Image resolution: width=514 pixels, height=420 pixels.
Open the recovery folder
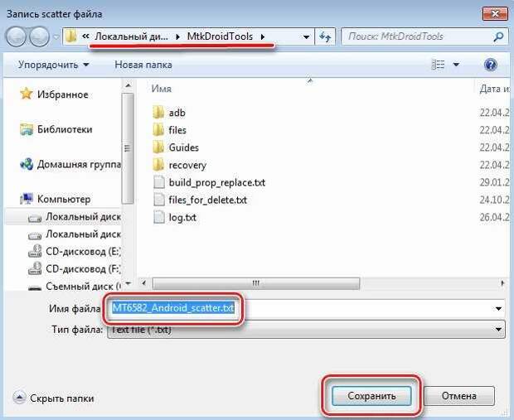tap(187, 165)
